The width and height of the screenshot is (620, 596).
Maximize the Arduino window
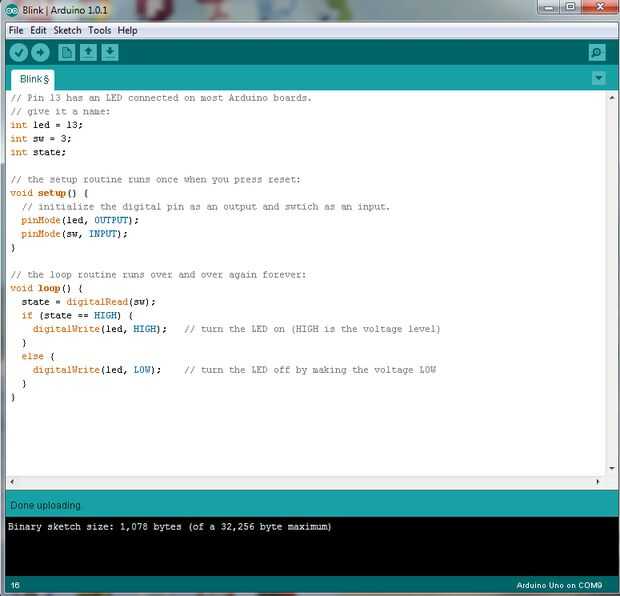(570, 7)
